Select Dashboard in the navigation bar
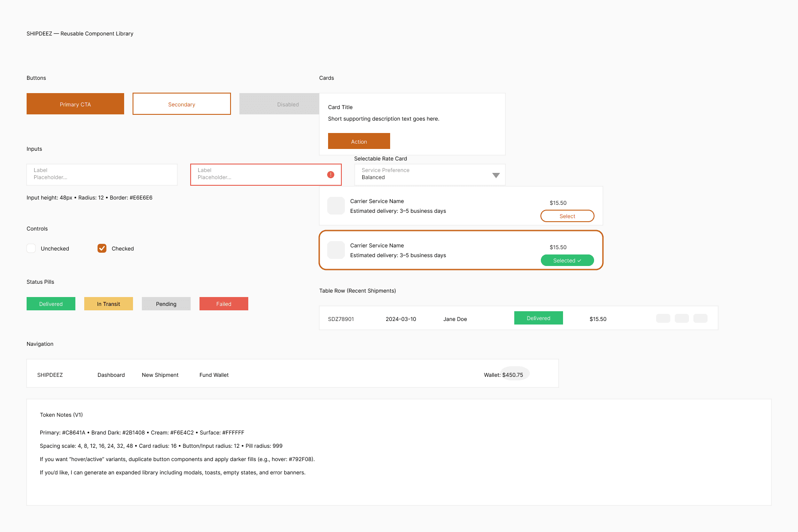 111,375
